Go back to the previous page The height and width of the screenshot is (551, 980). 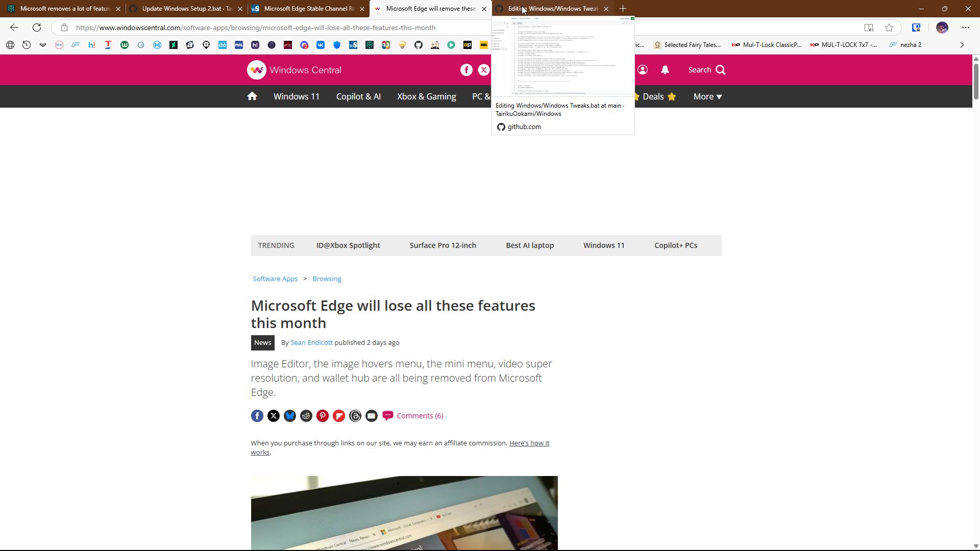tap(14, 28)
